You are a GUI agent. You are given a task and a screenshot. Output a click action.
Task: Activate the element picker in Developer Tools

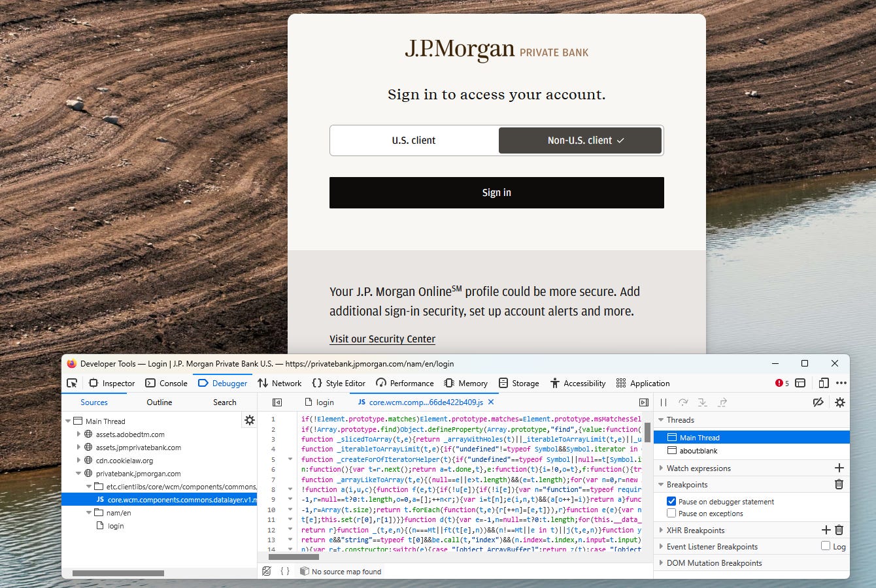coord(73,383)
